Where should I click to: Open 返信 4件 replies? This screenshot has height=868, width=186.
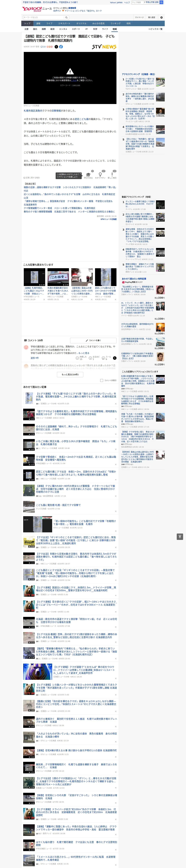(x=35, y=358)
